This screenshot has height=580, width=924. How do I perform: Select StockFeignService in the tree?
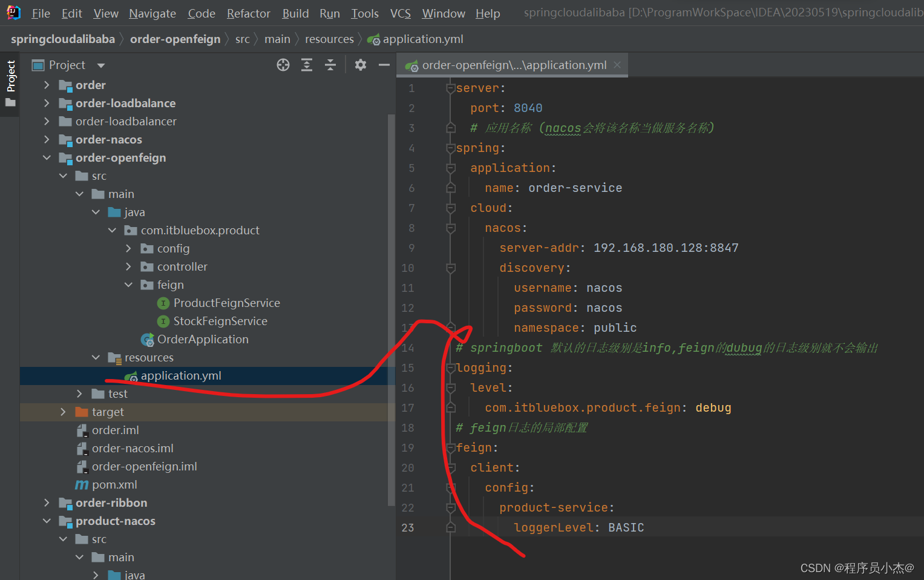click(220, 321)
